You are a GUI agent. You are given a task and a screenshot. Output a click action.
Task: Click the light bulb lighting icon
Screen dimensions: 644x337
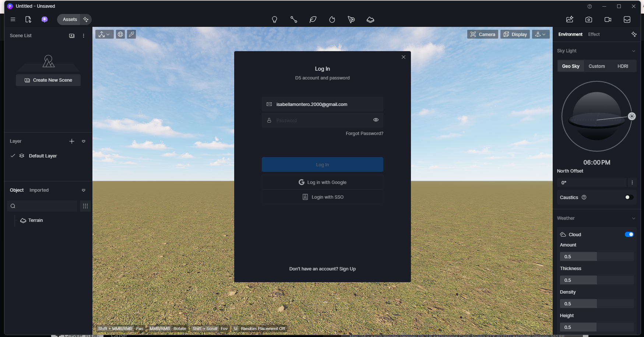pyautogui.click(x=274, y=19)
